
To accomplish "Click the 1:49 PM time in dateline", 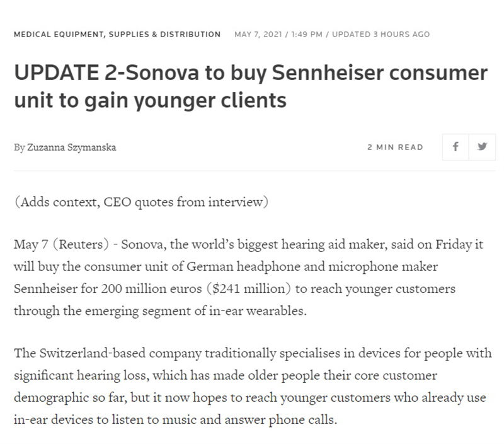I will coord(307,35).
